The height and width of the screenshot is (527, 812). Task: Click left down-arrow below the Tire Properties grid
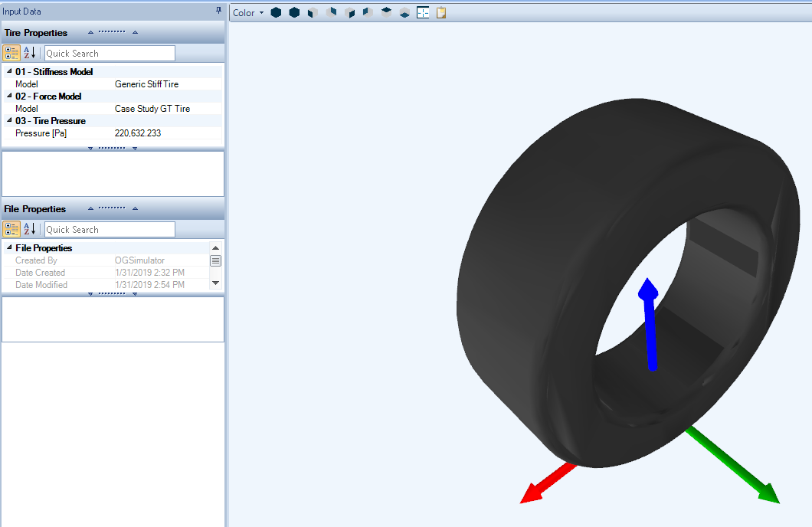(90, 148)
